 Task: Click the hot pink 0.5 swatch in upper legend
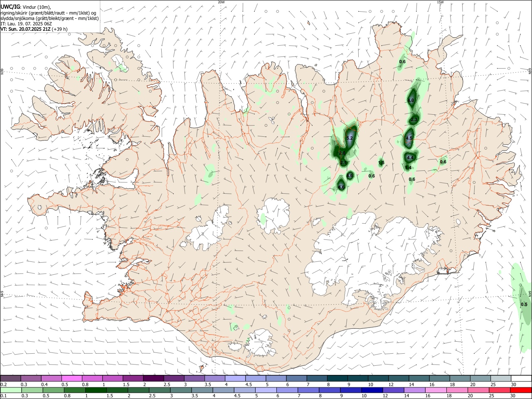[72, 378]
